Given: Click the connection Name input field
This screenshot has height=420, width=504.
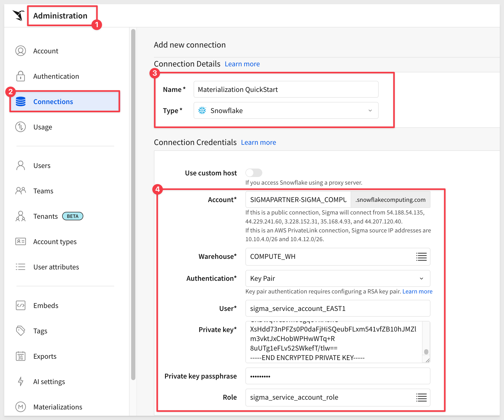Looking at the screenshot, I should (x=286, y=89).
